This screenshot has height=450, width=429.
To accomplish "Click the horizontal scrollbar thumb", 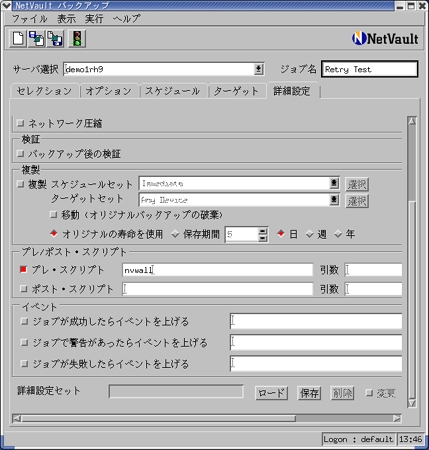I will pos(158,418).
